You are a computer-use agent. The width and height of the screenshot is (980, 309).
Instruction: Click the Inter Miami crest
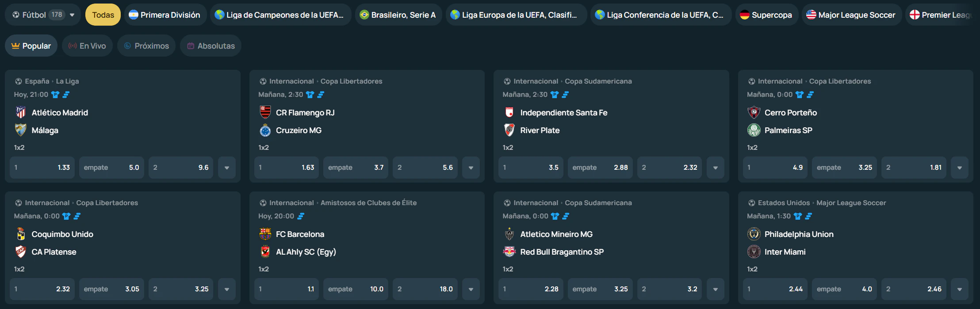(x=754, y=252)
